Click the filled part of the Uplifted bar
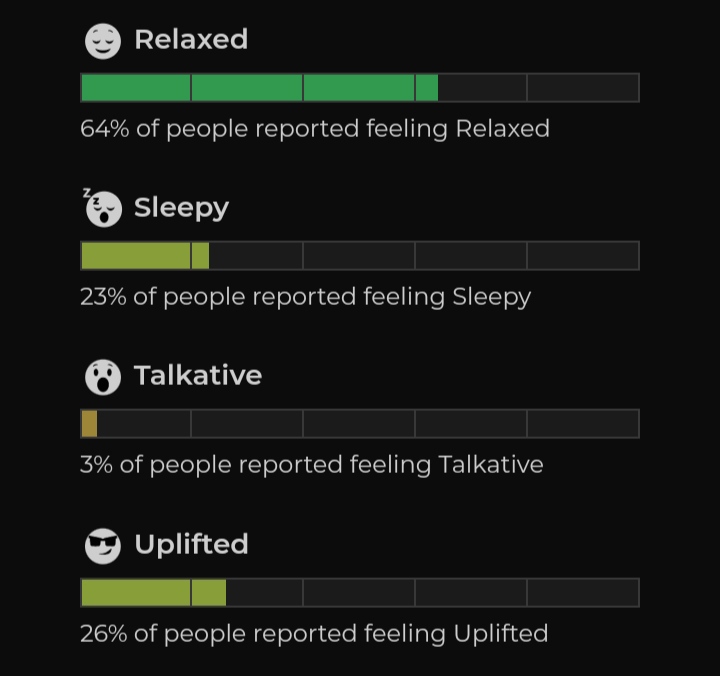Screen dimensions: 720x676 [x=153, y=593]
